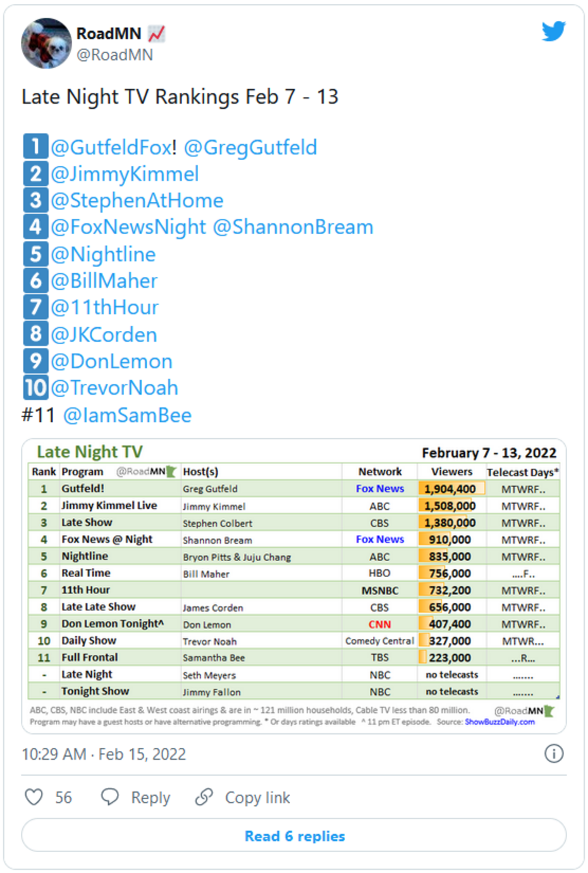The width and height of the screenshot is (588, 873).
Task: Click the Twitter bird logo
Action: (553, 31)
